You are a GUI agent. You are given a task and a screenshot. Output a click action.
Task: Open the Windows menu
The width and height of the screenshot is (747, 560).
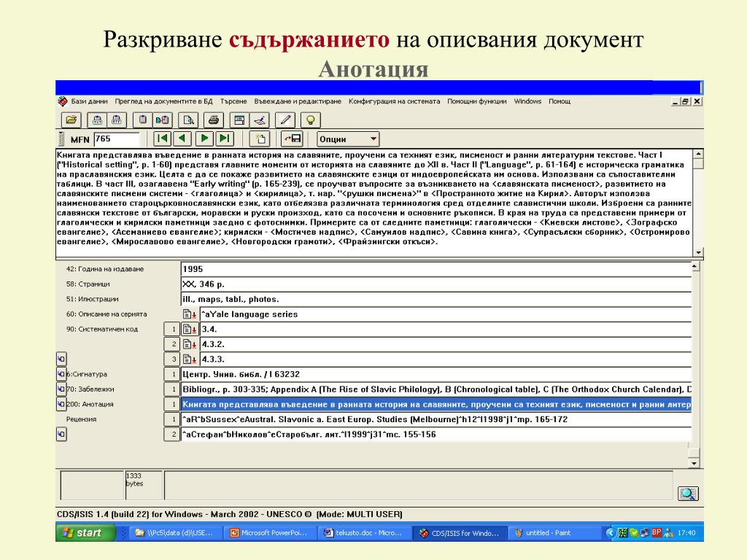pyautogui.click(x=528, y=101)
